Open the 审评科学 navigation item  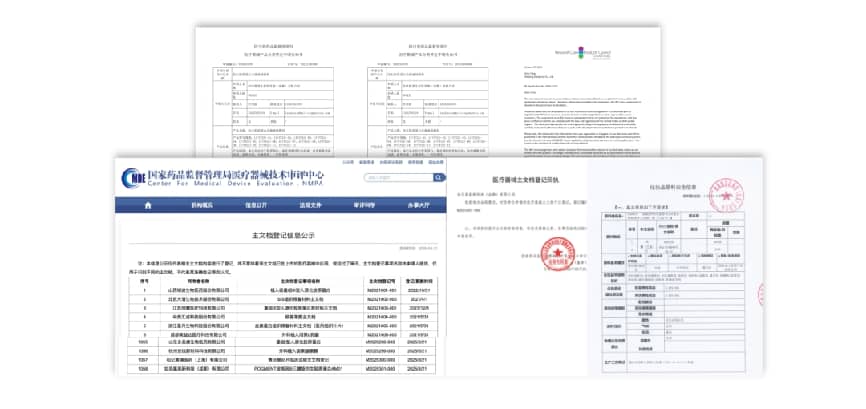tap(364, 204)
